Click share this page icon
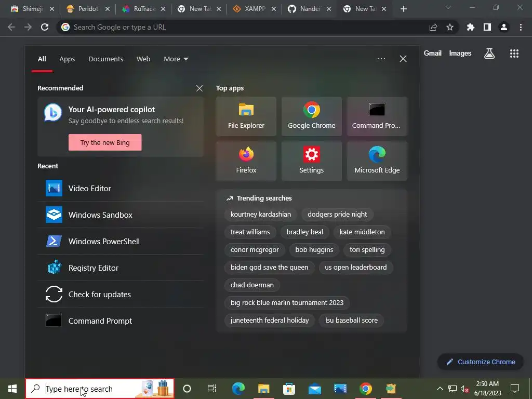 pyautogui.click(x=433, y=27)
